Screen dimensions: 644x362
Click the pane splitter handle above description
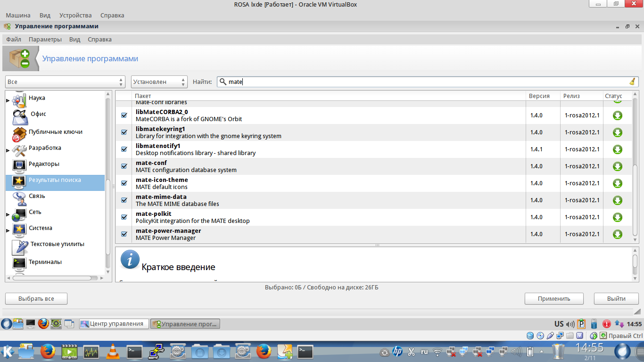(x=377, y=245)
